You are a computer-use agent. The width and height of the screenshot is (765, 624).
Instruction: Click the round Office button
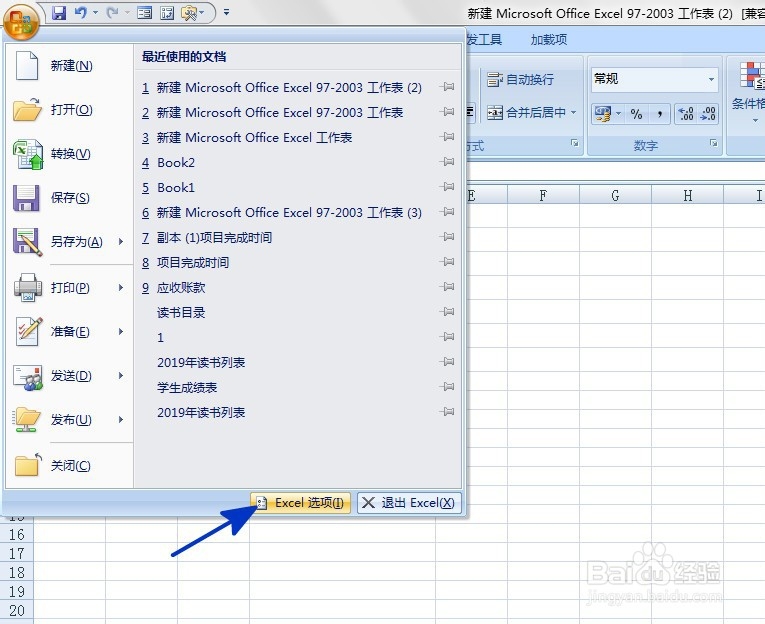point(21,22)
